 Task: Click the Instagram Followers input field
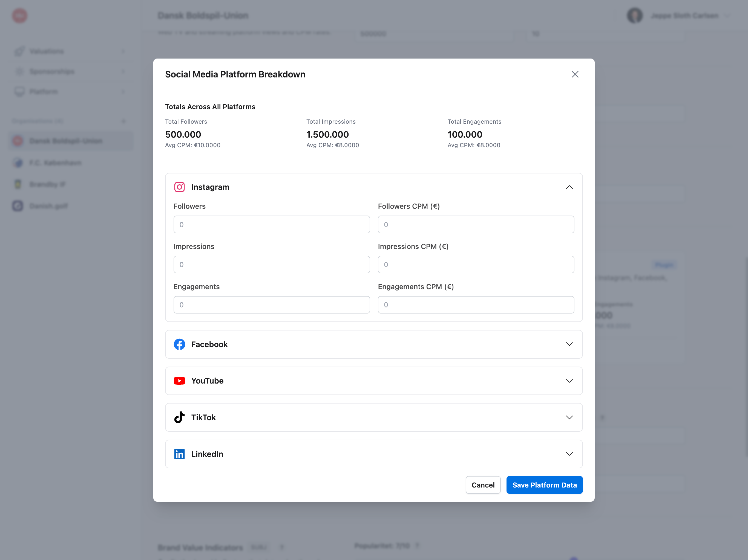(272, 224)
